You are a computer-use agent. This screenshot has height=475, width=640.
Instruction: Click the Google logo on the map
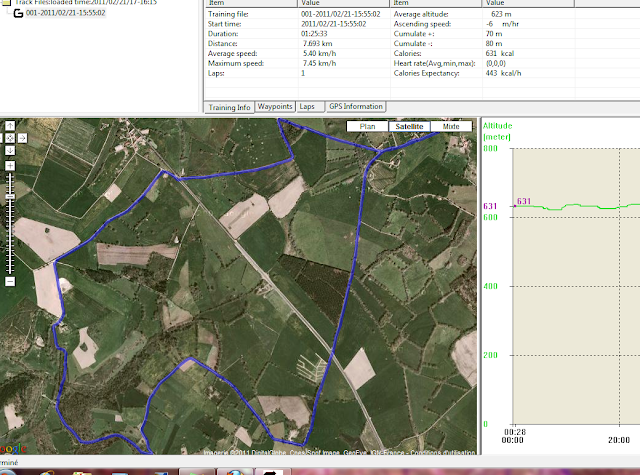(13, 449)
